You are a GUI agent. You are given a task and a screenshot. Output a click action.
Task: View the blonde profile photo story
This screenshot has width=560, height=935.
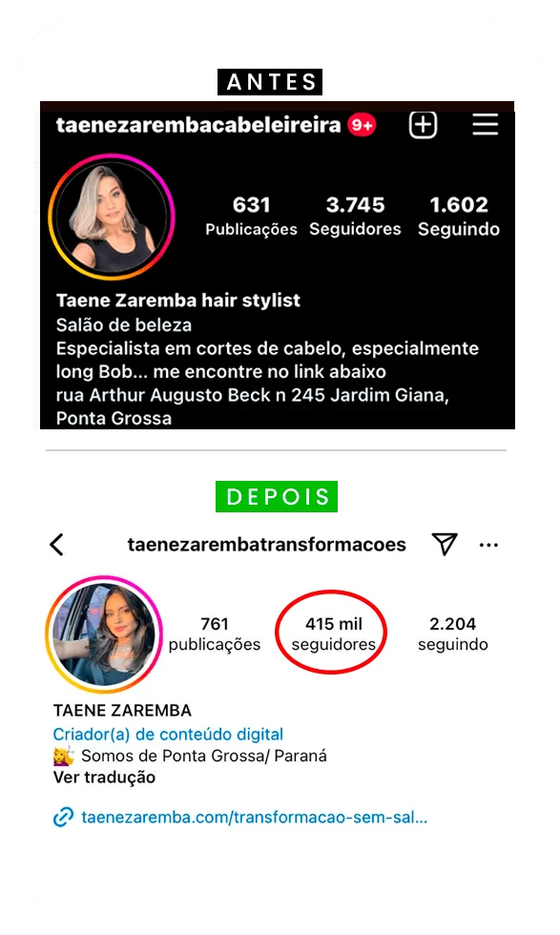112,218
